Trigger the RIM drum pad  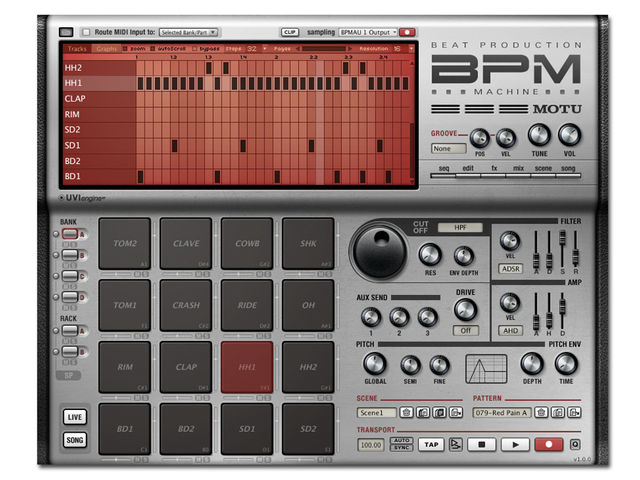[x=125, y=367]
